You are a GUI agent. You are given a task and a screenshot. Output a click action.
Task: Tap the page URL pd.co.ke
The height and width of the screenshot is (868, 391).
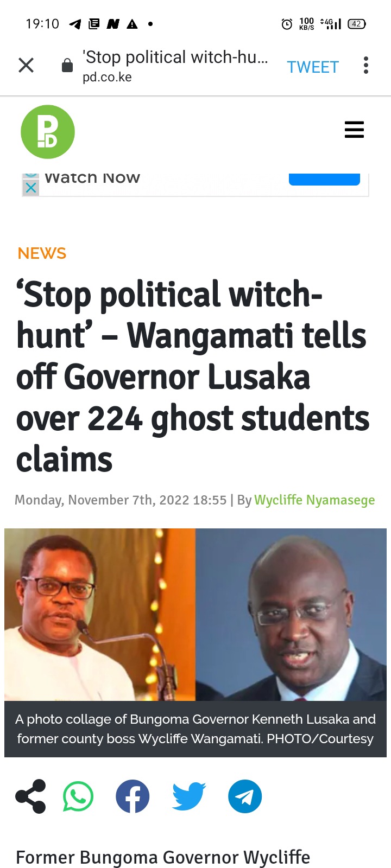click(x=107, y=77)
